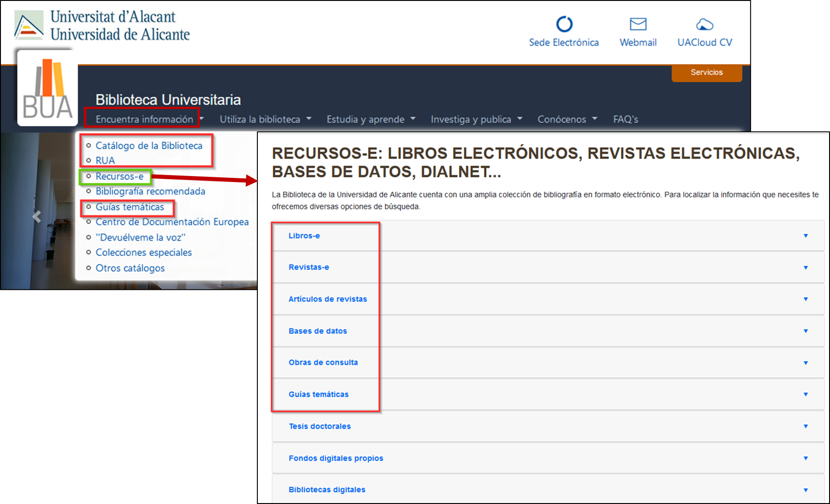830x504 pixels.
Task: Open the Guías temáticas menu link
Action: [130, 207]
